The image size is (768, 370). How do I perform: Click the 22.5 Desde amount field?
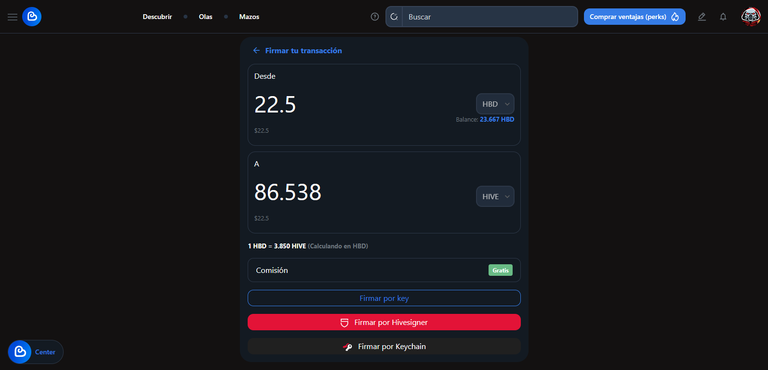point(275,105)
